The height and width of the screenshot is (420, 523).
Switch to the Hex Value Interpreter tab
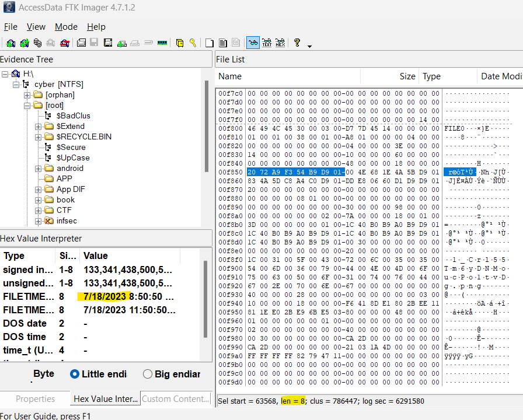pos(106,398)
